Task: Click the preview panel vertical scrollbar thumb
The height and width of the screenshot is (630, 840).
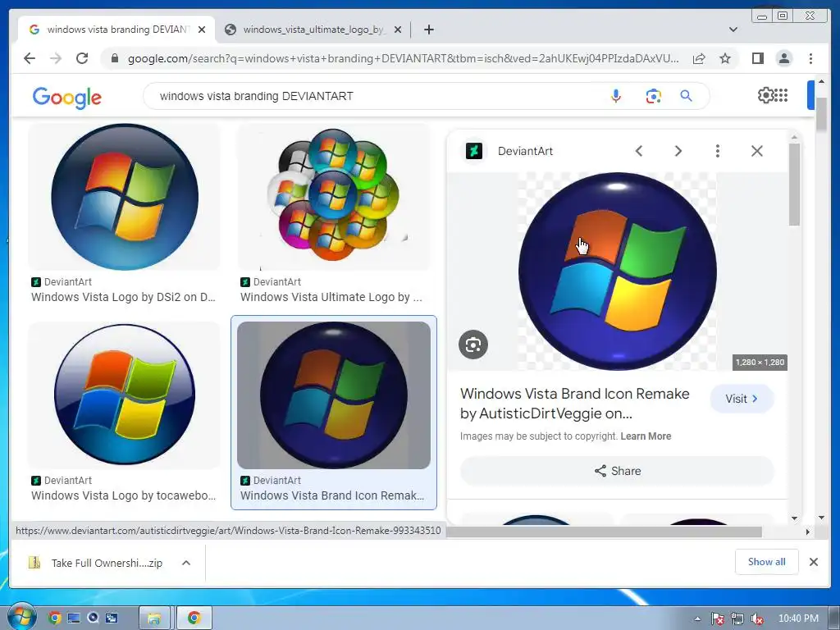Action: click(794, 185)
